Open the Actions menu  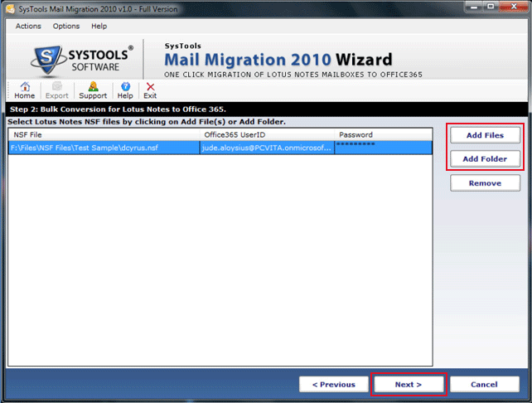[28, 27]
